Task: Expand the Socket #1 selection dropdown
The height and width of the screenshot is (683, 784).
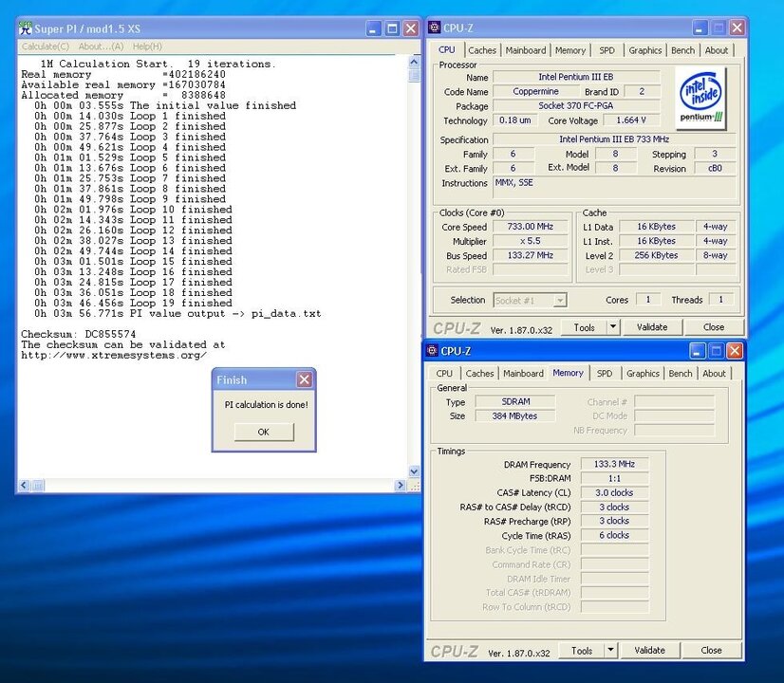Action: (560, 301)
